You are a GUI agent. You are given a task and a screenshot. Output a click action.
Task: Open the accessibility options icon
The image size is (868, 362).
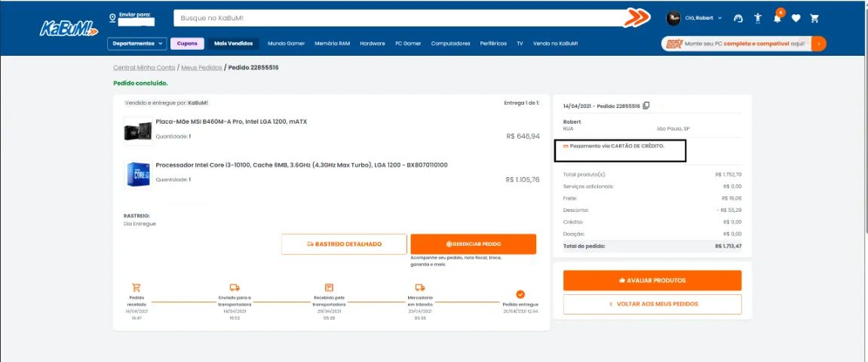click(x=758, y=18)
